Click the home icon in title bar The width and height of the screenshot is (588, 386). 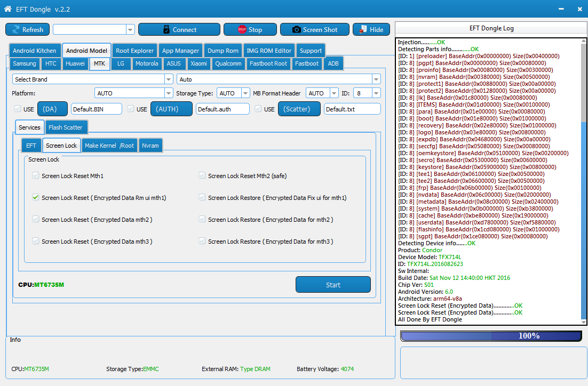click(x=8, y=9)
